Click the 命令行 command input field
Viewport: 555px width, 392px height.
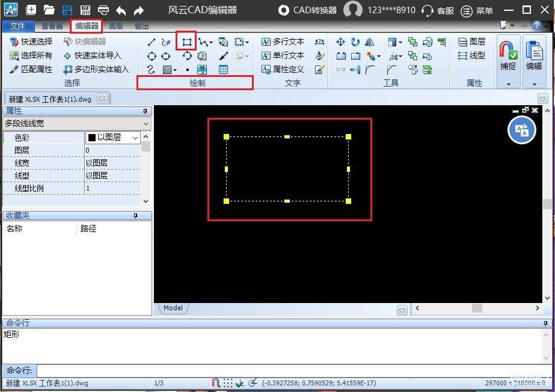pyautogui.click(x=293, y=371)
